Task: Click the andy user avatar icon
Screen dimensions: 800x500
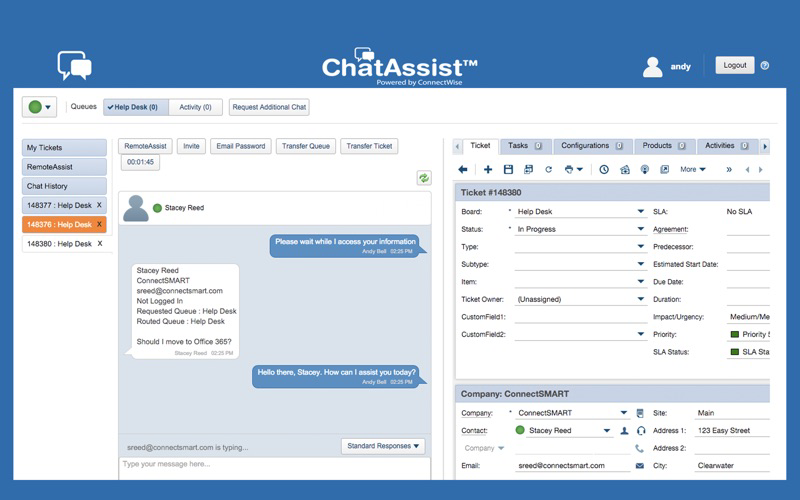Action: click(653, 67)
